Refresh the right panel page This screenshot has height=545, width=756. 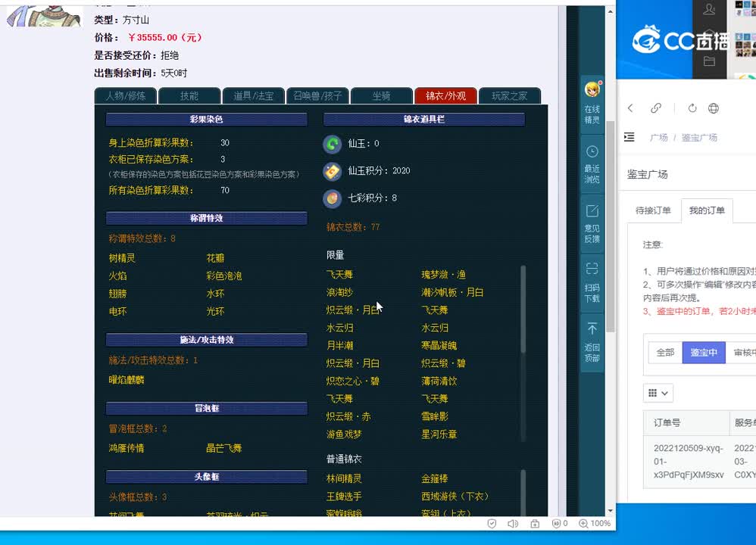click(x=692, y=108)
